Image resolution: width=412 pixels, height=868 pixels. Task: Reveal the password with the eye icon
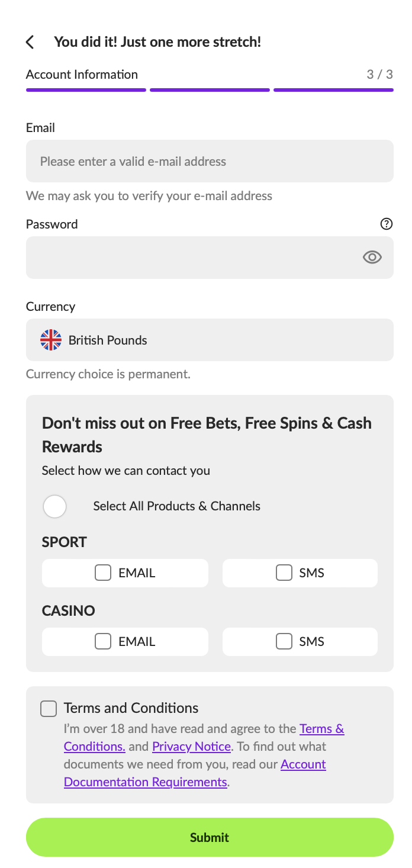pos(372,257)
